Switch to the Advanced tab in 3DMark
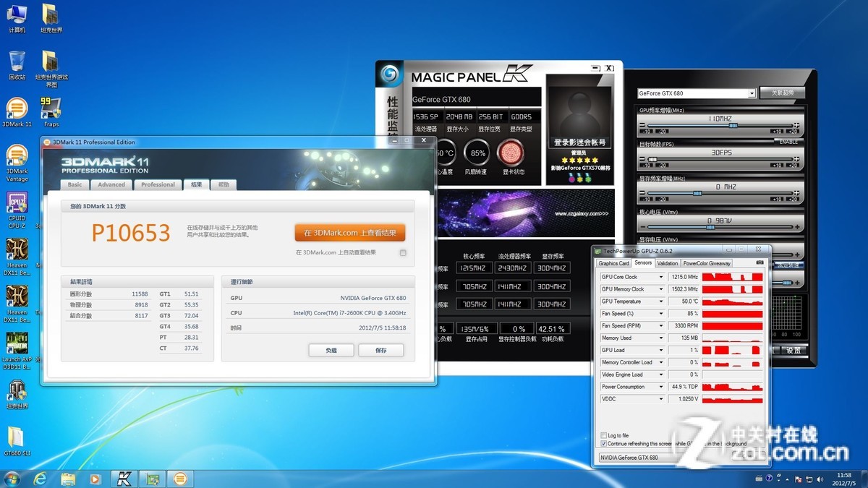 click(x=111, y=184)
